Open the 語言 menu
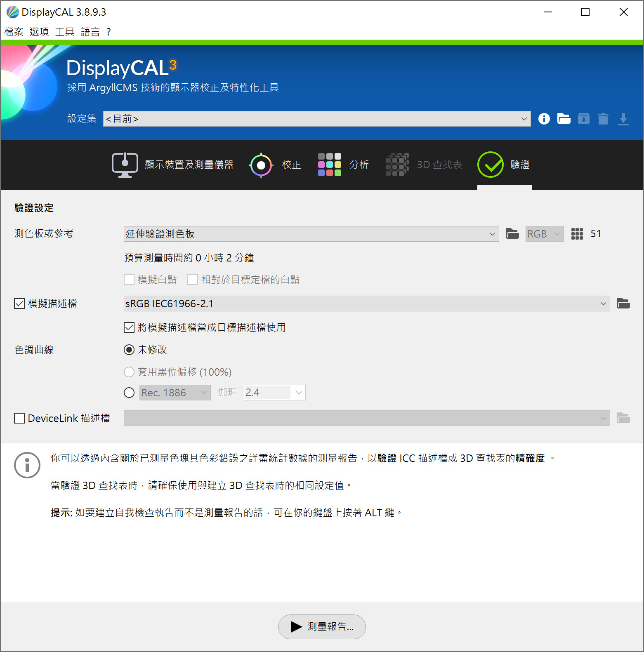This screenshot has height=652, width=644. (91, 32)
